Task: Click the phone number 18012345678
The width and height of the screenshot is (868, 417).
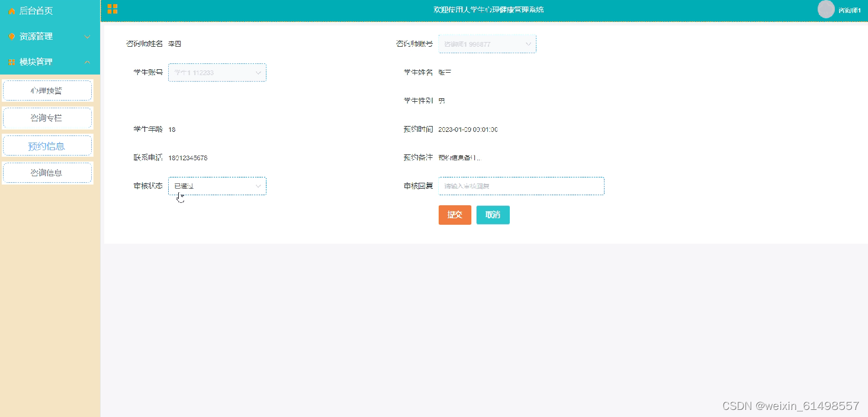Action: click(x=188, y=158)
